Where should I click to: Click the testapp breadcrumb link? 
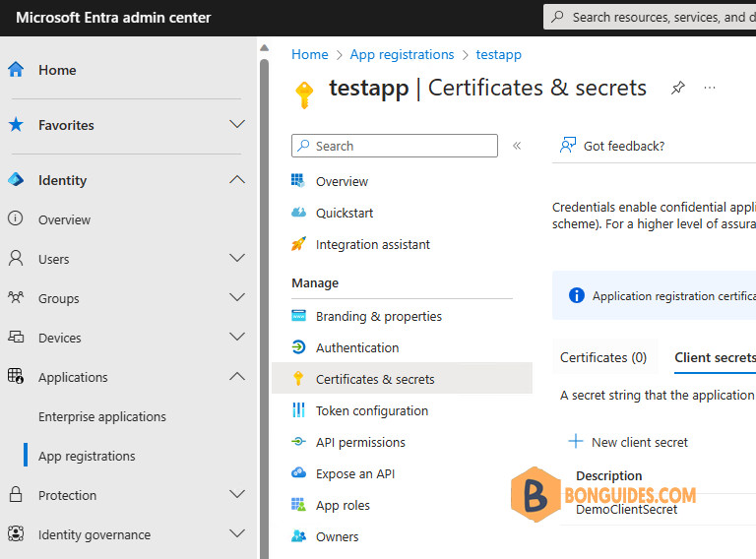[x=498, y=54]
